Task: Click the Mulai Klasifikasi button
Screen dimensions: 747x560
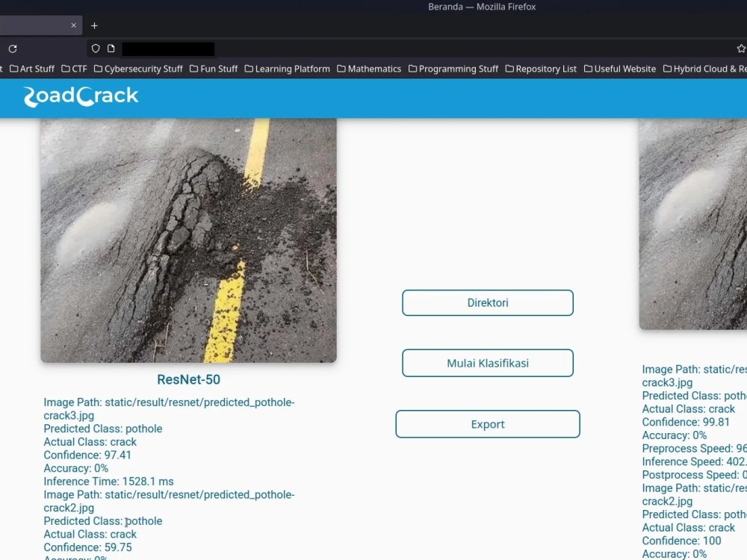Action: tap(487, 364)
